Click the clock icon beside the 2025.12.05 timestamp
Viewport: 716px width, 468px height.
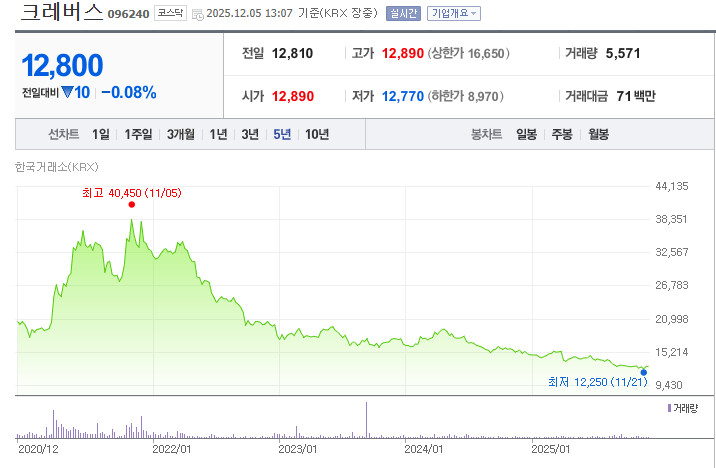tap(198, 14)
